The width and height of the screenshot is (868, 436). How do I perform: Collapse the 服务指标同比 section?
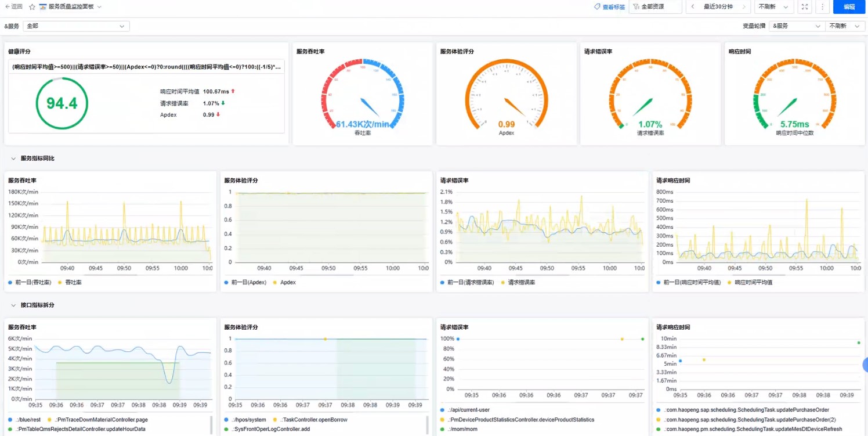click(13, 158)
